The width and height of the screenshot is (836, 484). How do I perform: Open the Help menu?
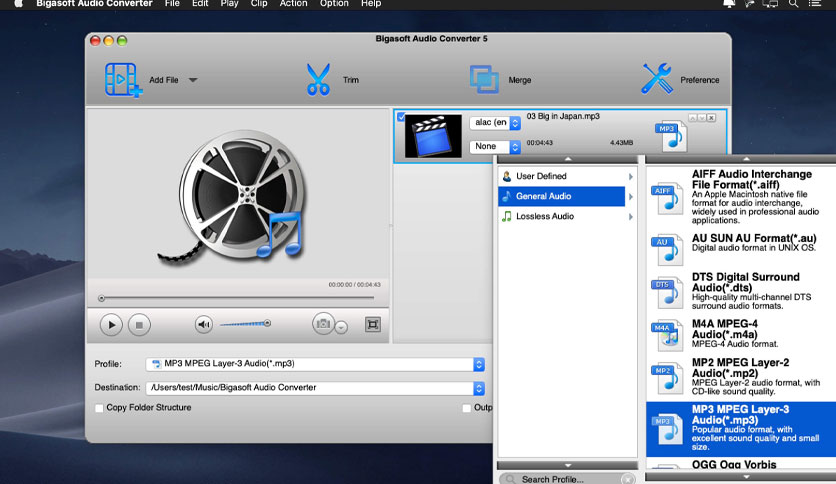(x=371, y=4)
